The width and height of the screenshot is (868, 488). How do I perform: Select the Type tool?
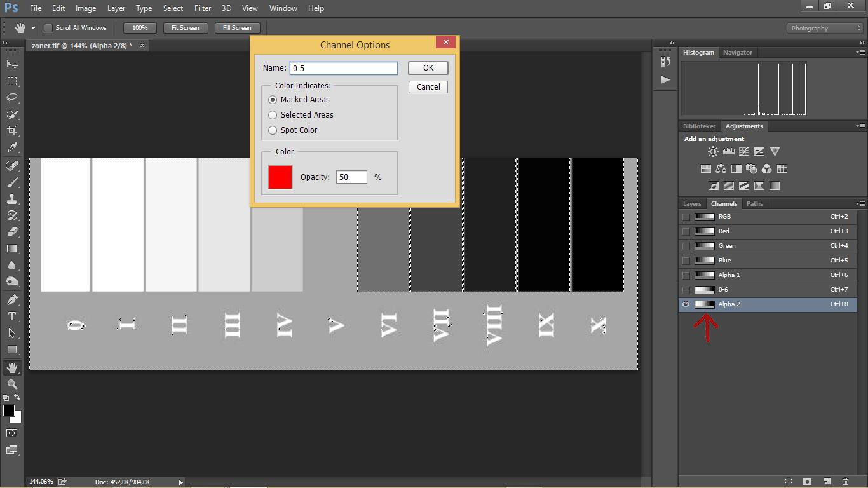point(12,316)
